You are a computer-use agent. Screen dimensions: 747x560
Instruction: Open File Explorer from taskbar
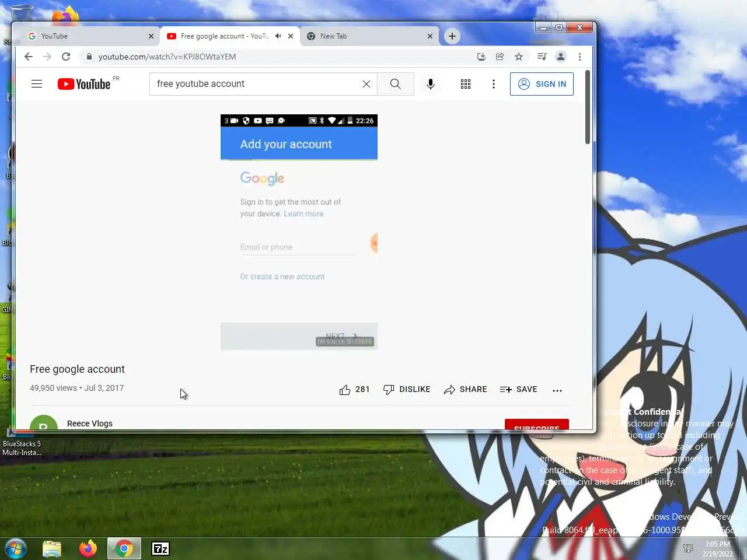52,548
